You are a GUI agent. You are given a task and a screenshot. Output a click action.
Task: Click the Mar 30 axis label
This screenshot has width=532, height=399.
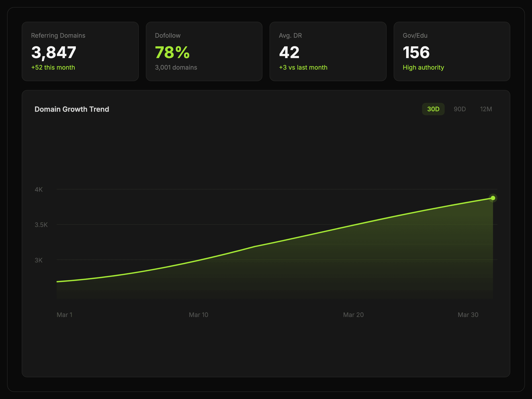pyautogui.click(x=468, y=315)
